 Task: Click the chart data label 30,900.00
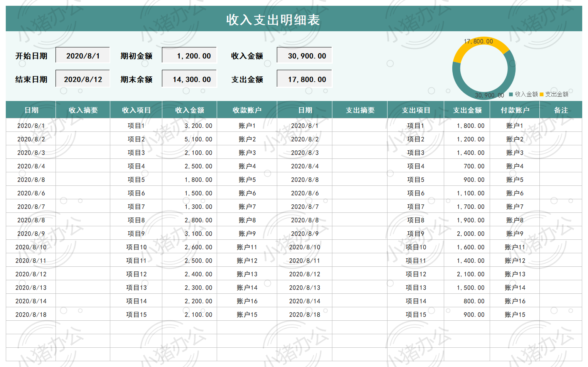pyautogui.click(x=489, y=95)
